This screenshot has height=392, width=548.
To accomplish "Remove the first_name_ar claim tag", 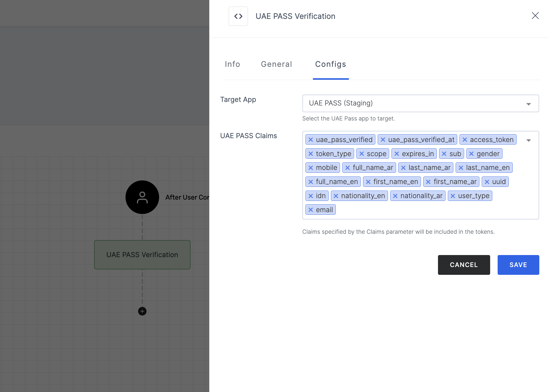I will point(429,182).
